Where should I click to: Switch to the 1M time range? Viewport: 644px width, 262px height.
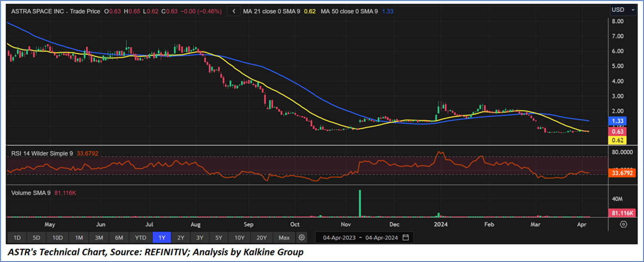click(x=79, y=238)
